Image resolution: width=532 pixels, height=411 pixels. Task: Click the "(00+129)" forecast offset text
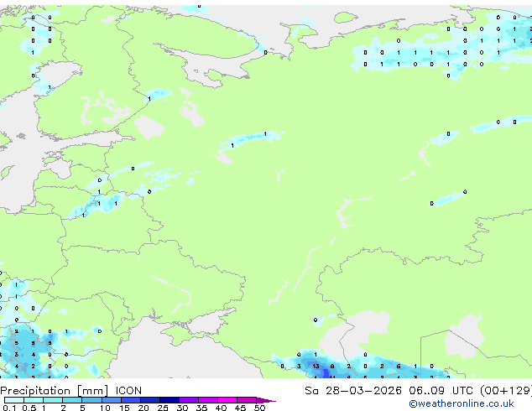(506, 391)
